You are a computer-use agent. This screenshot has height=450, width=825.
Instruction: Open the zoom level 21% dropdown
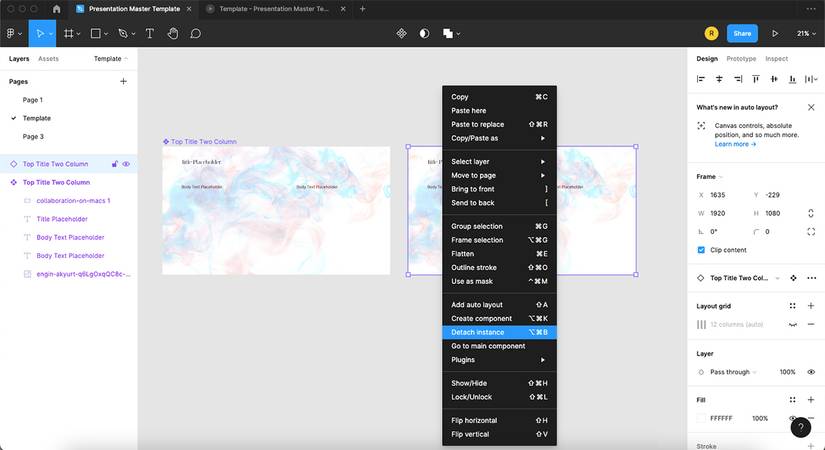pyautogui.click(x=806, y=34)
